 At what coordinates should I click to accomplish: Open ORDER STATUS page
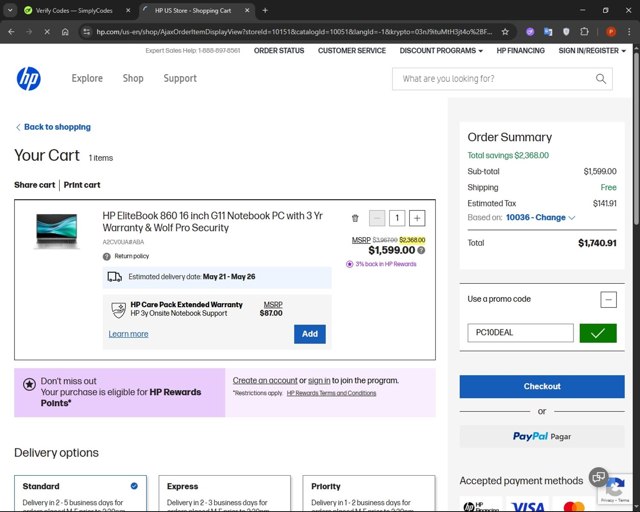(279, 51)
